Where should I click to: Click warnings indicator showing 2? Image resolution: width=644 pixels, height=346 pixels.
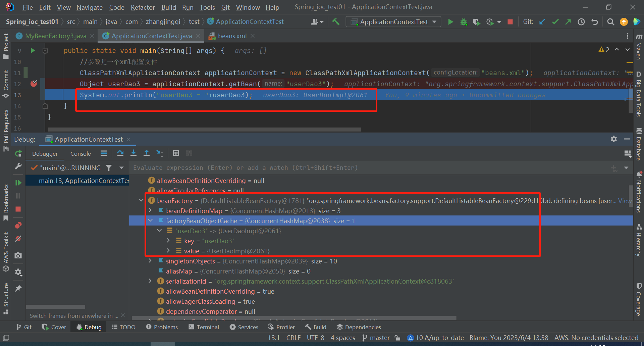(604, 49)
